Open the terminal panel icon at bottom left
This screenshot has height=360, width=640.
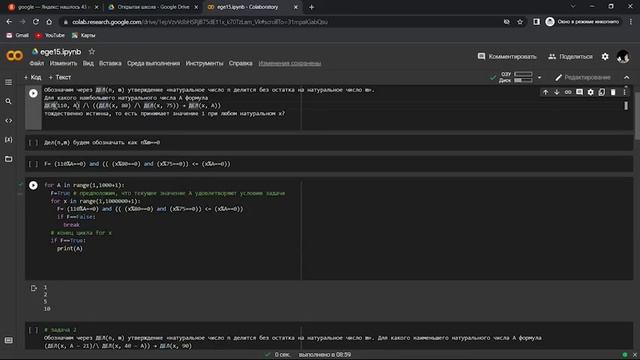tap(8, 340)
